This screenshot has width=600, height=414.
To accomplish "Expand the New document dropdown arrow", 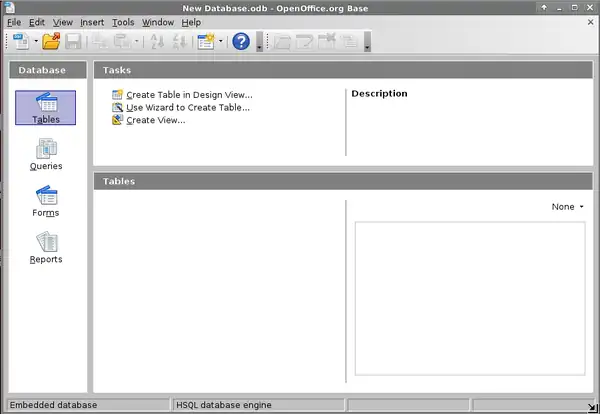I will 35,42.
